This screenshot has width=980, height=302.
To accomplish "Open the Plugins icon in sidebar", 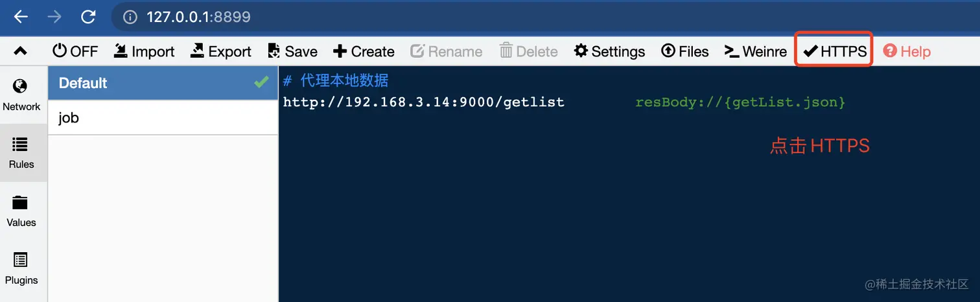I will (x=20, y=260).
